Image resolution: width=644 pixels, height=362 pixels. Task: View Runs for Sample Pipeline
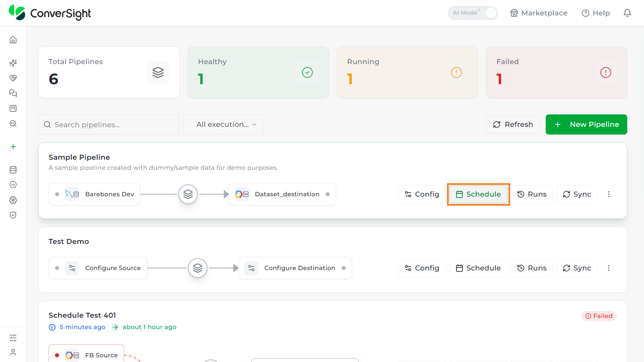point(532,194)
